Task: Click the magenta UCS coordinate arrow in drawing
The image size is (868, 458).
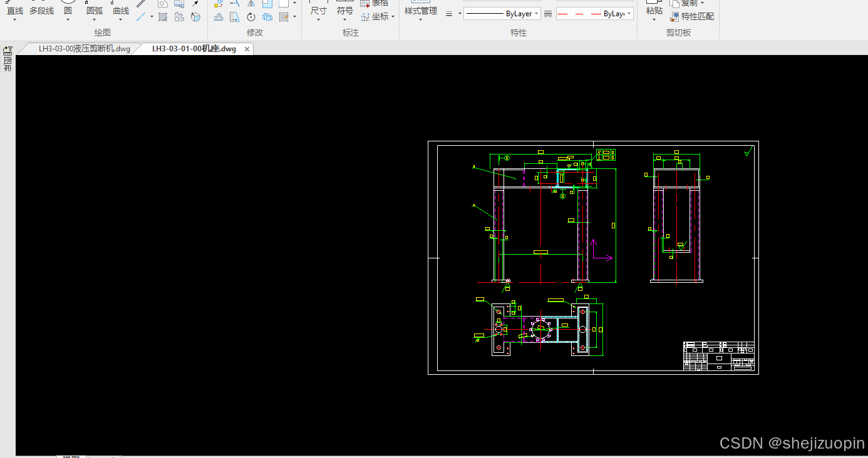Action: (x=601, y=250)
